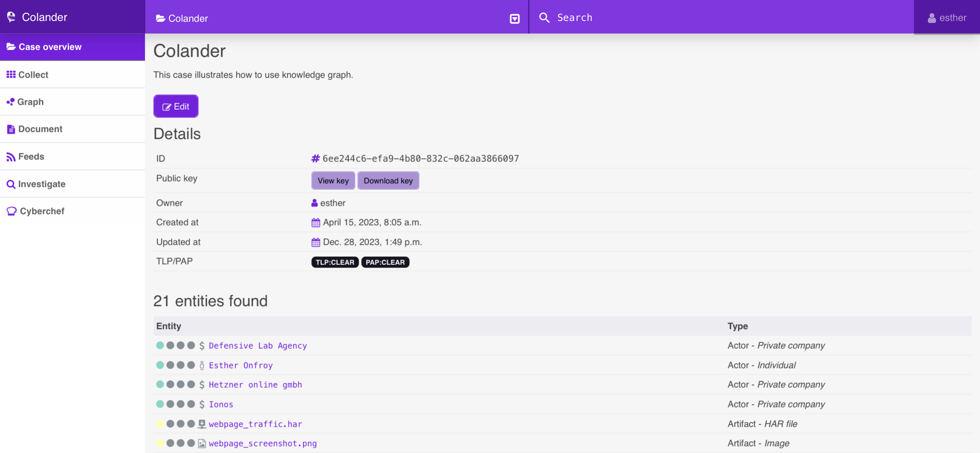Click the person icon beside Esther Onfroy
Viewport: 980px width, 453px height.
(202, 365)
